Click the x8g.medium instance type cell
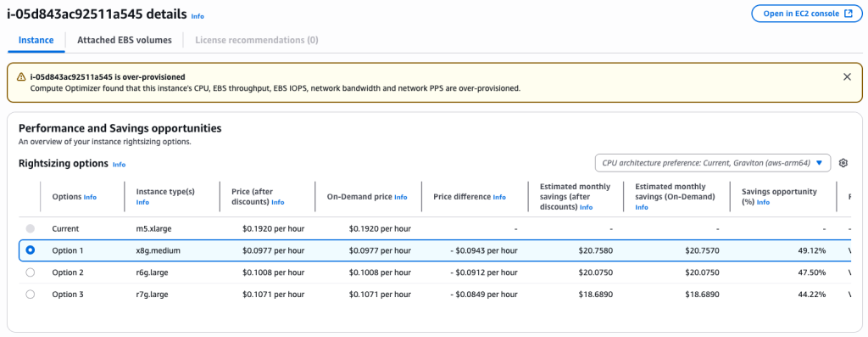Screen dimensions: 868x337 pyautogui.click(x=159, y=250)
